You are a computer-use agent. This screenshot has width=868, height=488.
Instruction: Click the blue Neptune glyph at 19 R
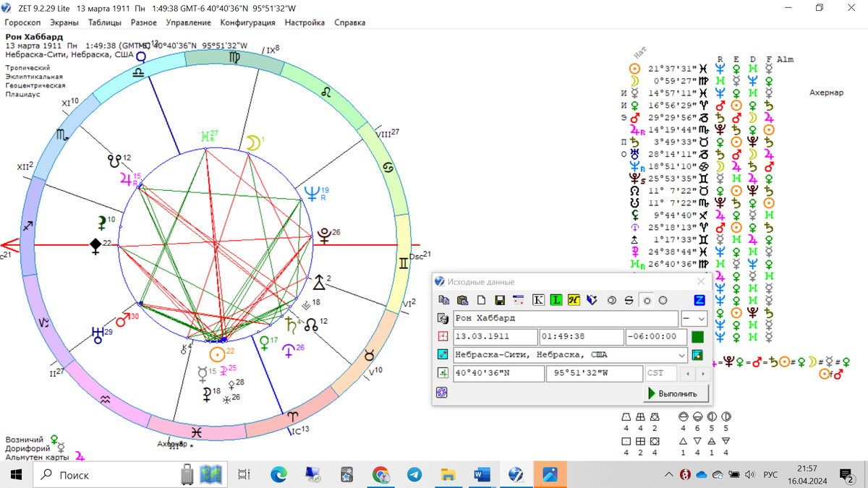pyautogui.click(x=311, y=194)
